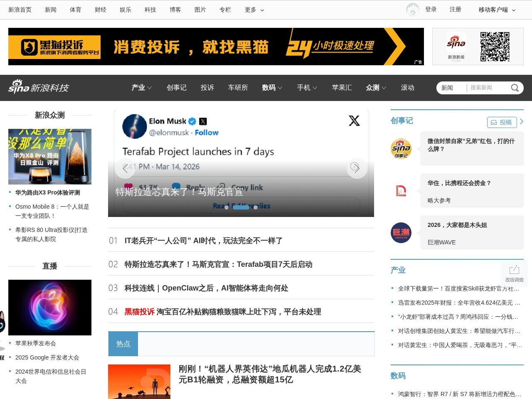Click the Juchao WAVE author avatar
This screenshot has width=532, height=399.
click(x=401, y=233)
